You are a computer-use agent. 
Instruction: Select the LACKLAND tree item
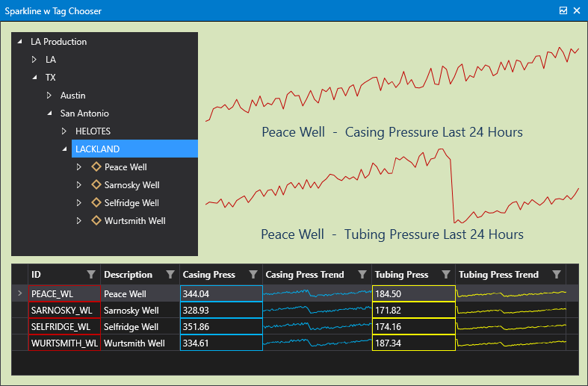pos(134,149)
